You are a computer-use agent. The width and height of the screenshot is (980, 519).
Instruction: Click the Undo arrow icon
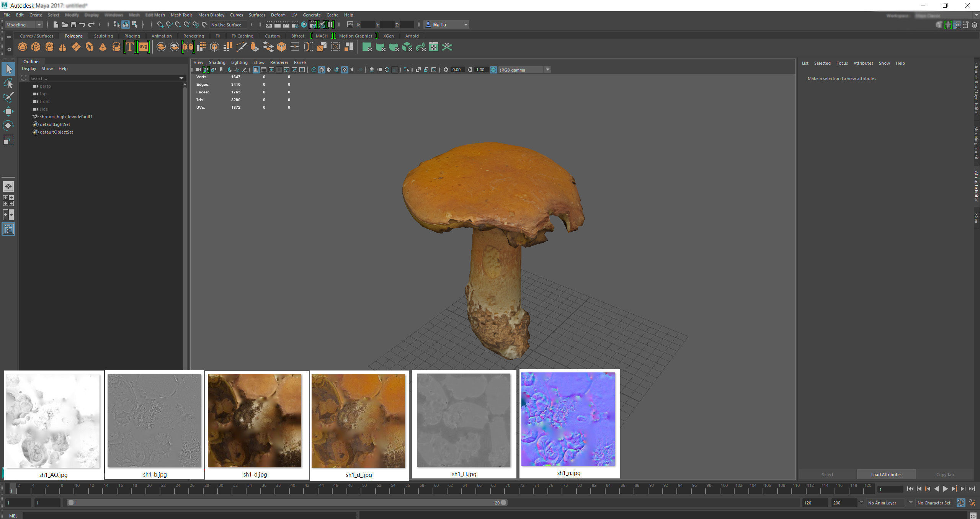(x=82, y=24)
